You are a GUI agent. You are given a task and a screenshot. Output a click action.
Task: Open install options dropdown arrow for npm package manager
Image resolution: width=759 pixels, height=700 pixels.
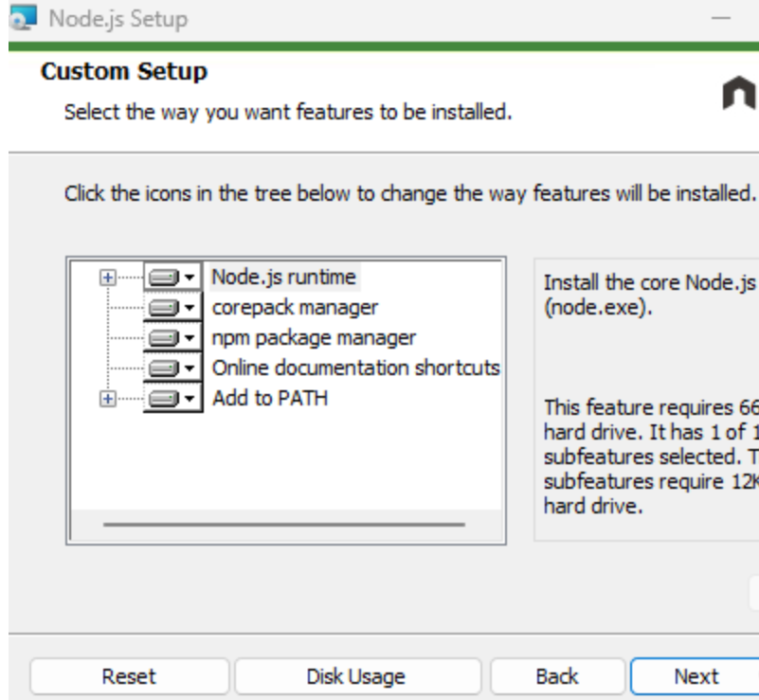pyautogui.click(x=190, y=338)
